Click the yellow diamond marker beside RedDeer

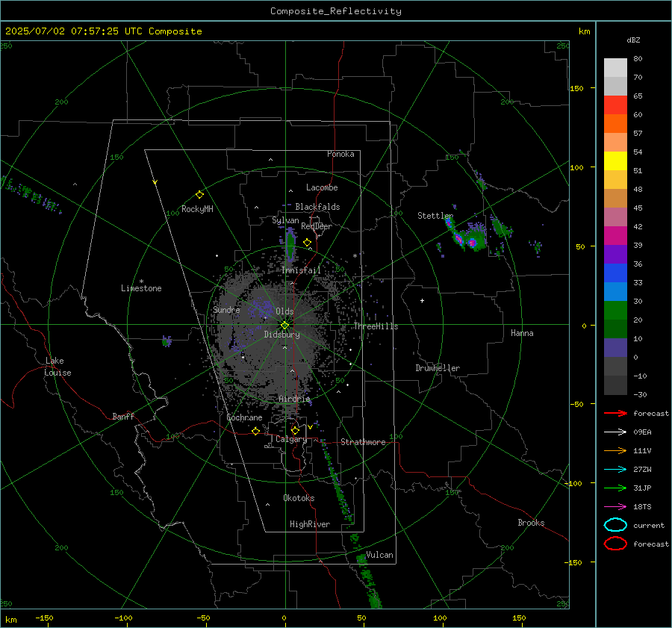pos(307,243)
